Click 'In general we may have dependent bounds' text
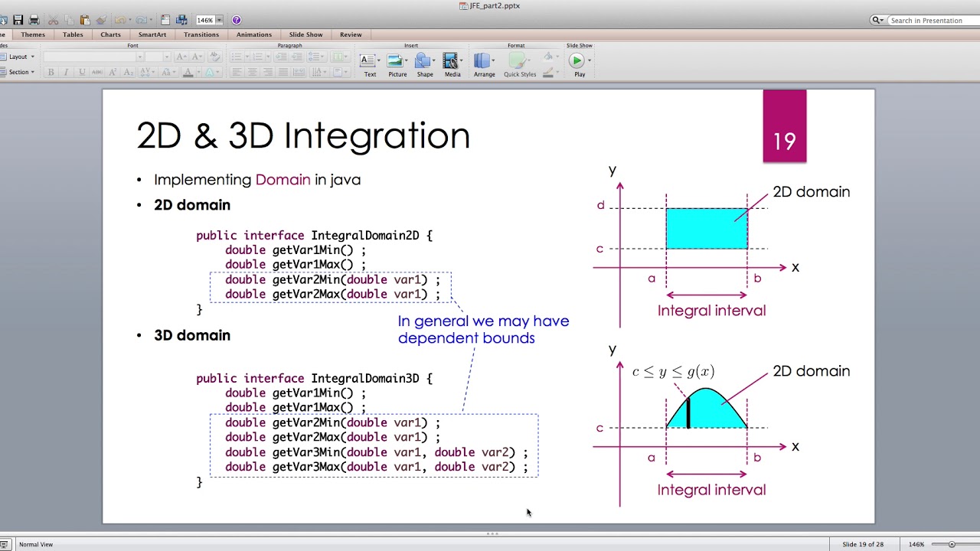This screenshot has width=980, height=551. click(483, 329)
